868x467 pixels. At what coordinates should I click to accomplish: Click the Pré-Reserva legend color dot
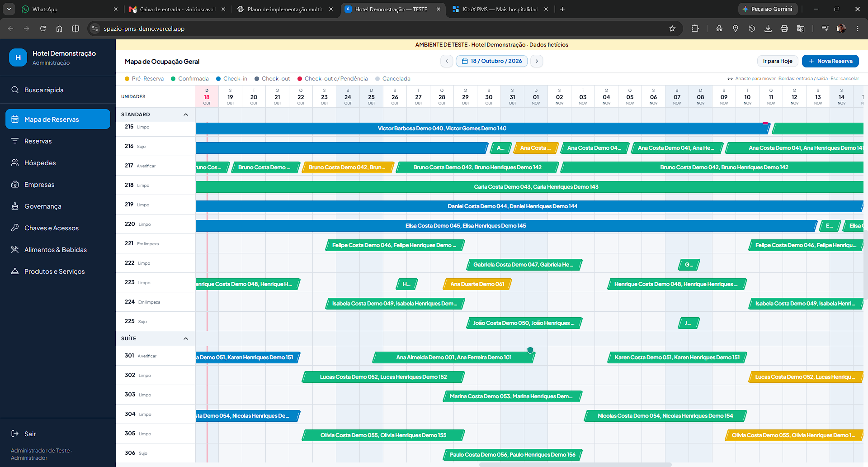pyautogui.click(x=127, y=79)
